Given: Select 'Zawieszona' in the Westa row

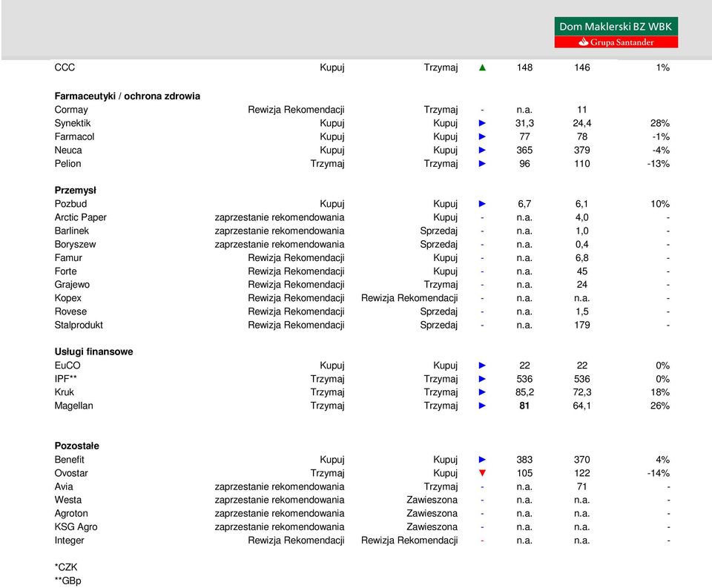Looking at the screenshot, I should [x=432, y=500].
